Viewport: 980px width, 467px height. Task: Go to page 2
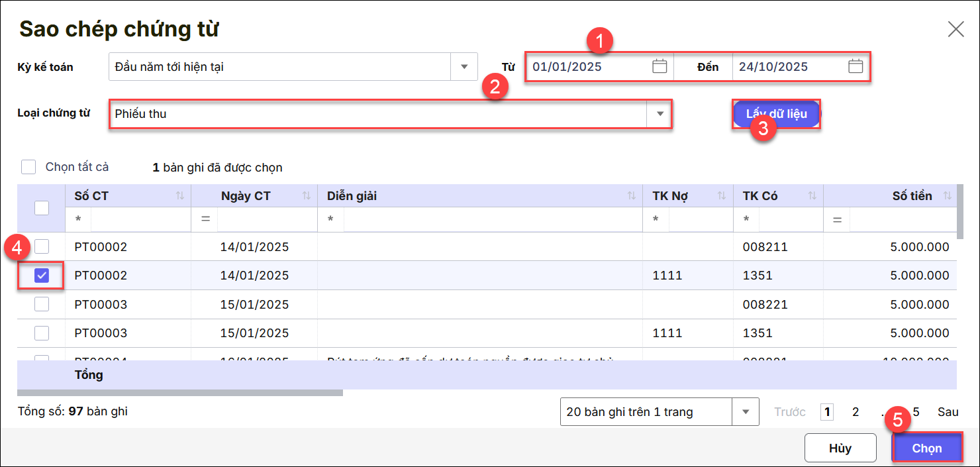pyautogui.click(x=856, y=412)
